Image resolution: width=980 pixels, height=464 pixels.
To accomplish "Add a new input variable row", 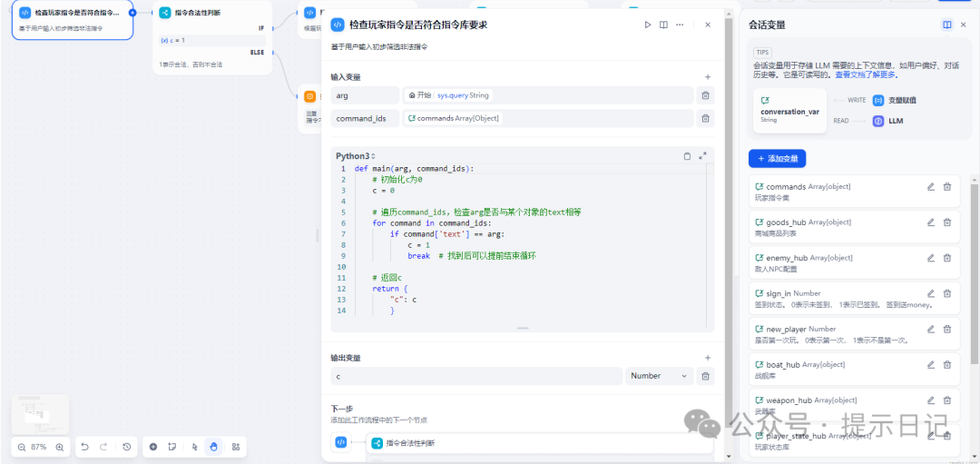I will 708,77.
